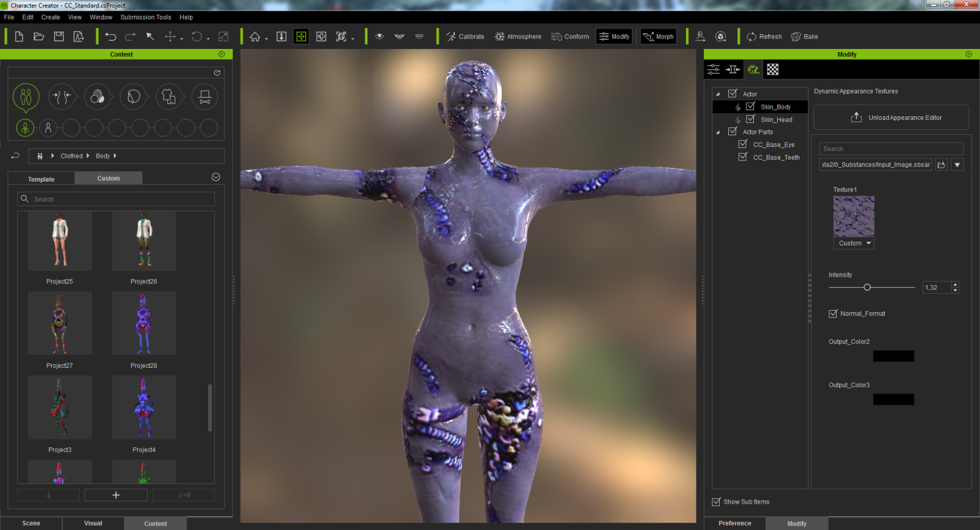Switch to the Scene tab
This screenshot has width=980, height=530.
click(x=31, y=523)
